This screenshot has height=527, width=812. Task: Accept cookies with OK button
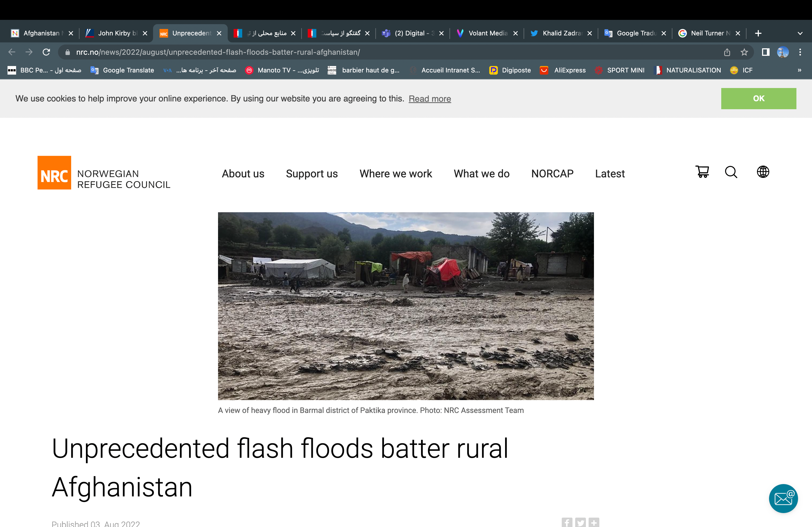coord(759,98)
